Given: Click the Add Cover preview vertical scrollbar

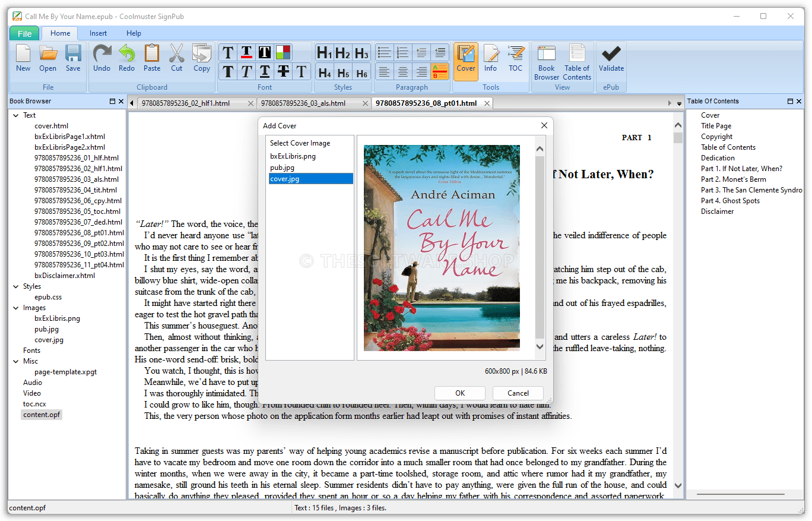Looking at the screenshot, I should (x=540, y=248).
